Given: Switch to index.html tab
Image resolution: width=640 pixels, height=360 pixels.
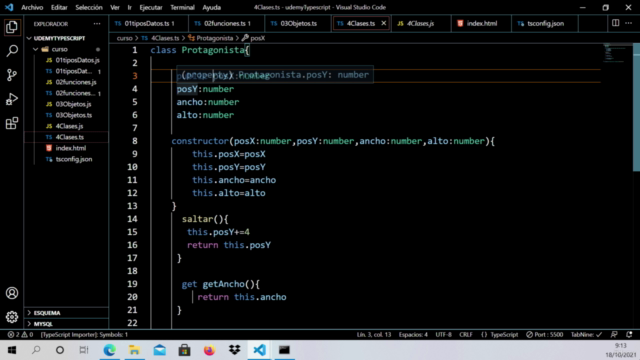Looking at the screenshot, I should tap(482, 23).
